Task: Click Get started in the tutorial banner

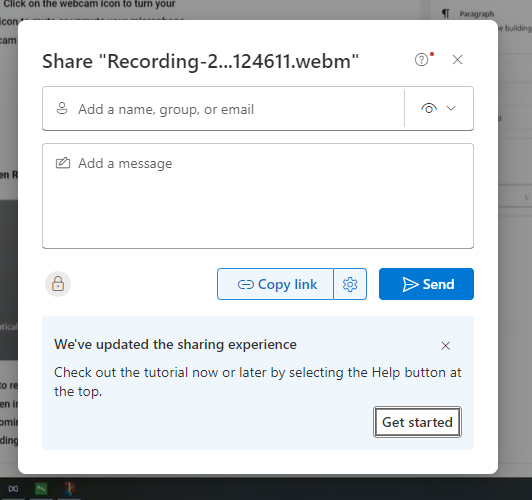Action: (417, 422)
